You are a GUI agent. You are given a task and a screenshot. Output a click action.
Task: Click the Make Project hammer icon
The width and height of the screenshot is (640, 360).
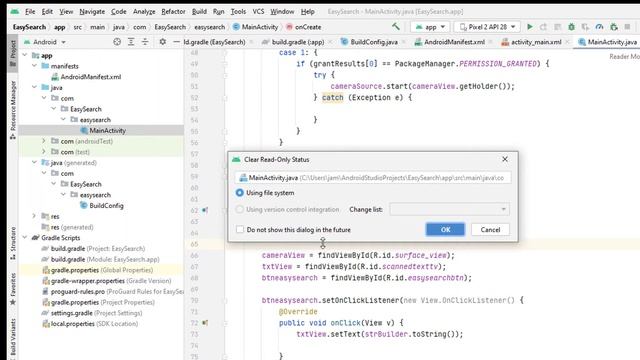[x=396, y=27]
